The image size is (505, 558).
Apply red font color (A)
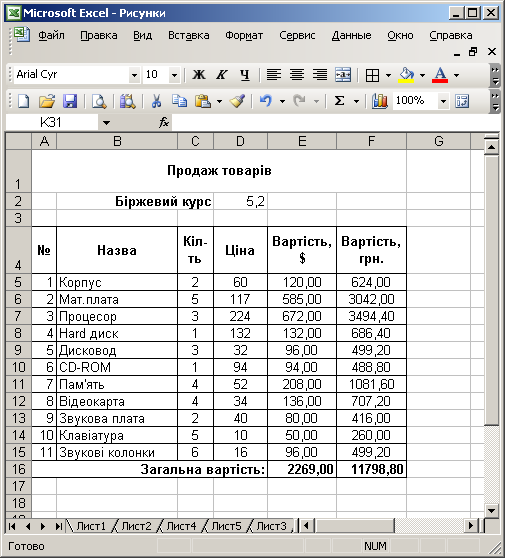(440, 75)
